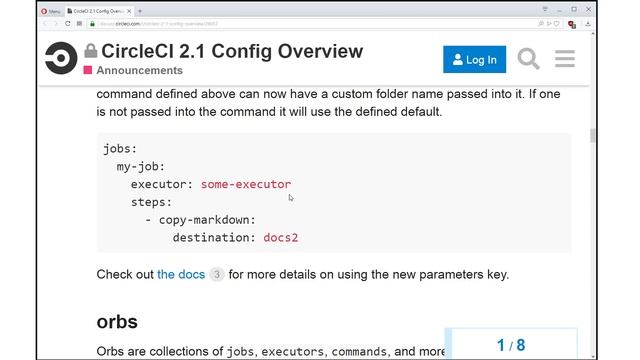
Task: Select the CircleCI 2.1 Config Overview tab
Action: point(98,11)
